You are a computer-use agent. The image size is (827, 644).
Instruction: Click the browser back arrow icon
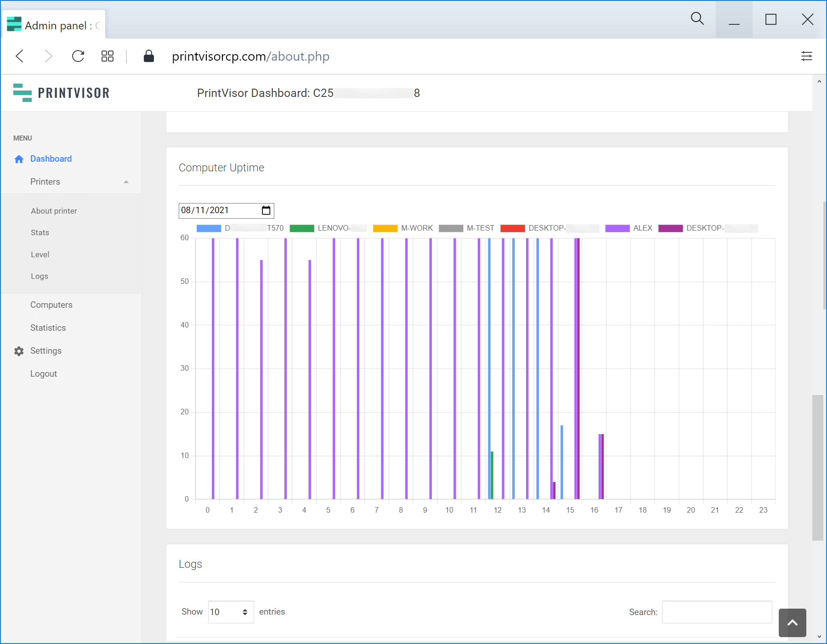[20, 56]
